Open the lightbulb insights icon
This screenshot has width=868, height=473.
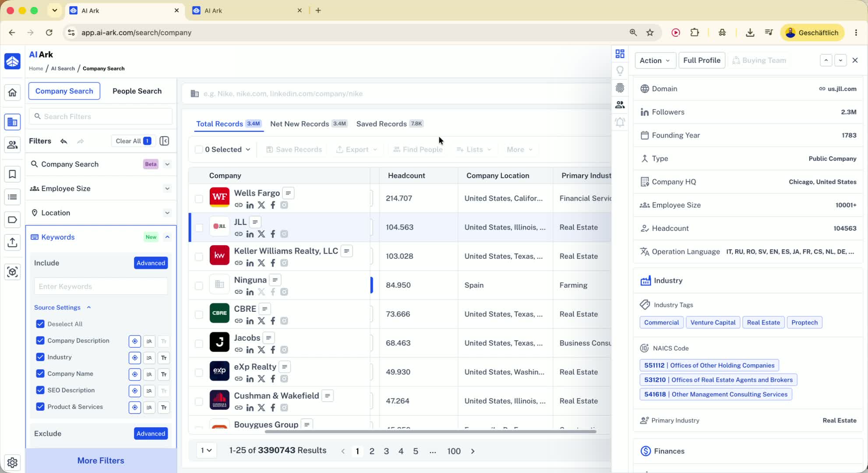[x=620, y=71]
